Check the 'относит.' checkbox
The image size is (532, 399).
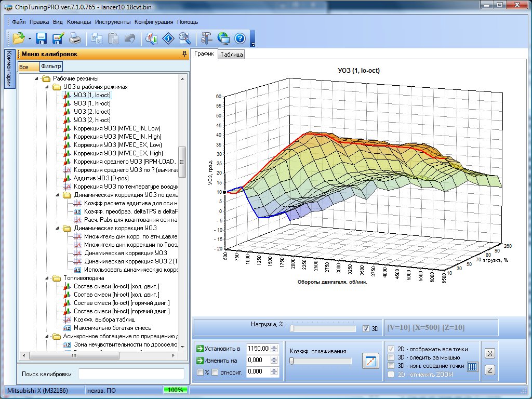pos(215,372)
